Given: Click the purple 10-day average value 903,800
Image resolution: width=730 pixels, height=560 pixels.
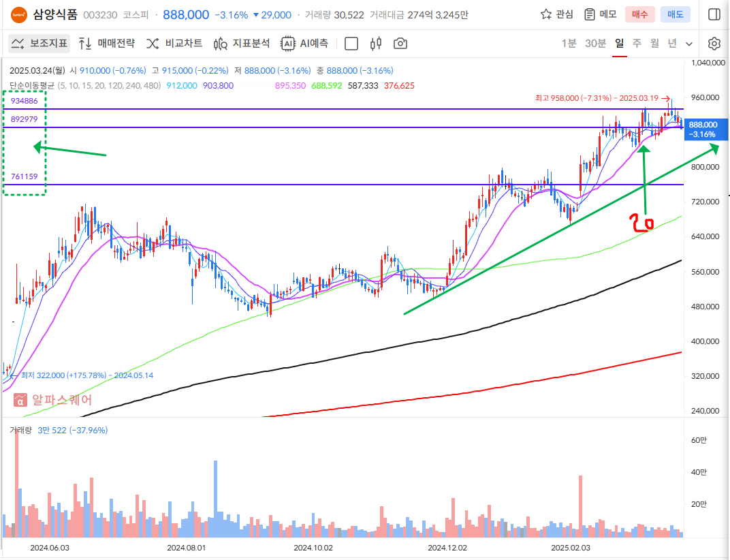Looking at the screenshot, I should [x=218, y=86].
